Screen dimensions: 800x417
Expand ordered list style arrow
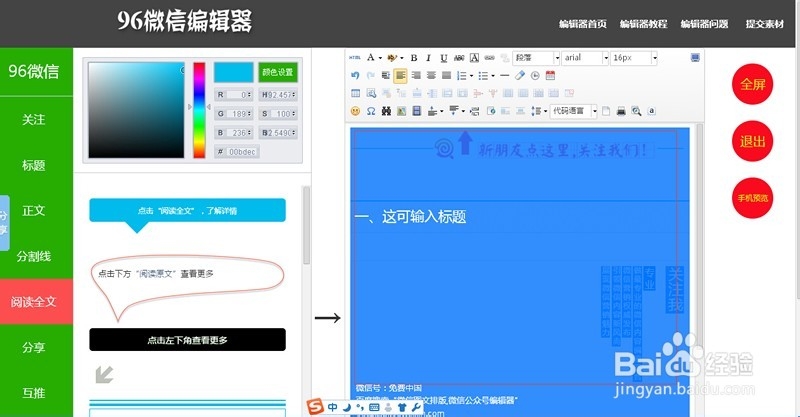click(x=471, y=76)
